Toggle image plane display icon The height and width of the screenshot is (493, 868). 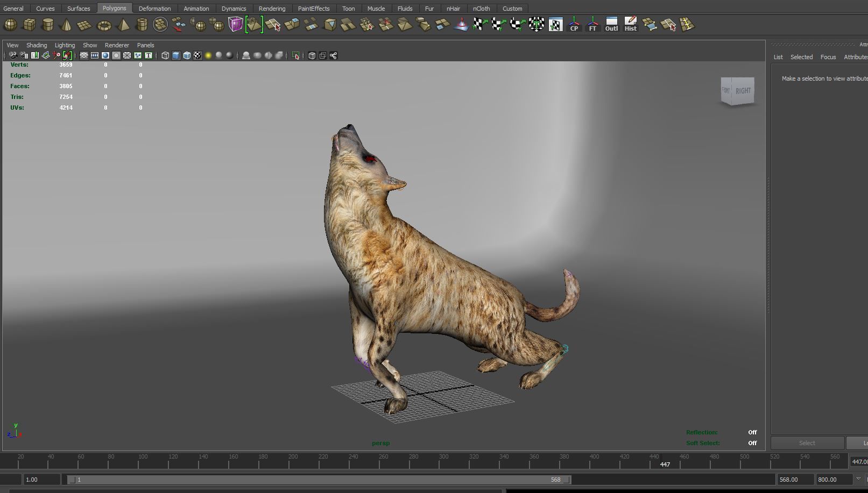tap(46, 55)
